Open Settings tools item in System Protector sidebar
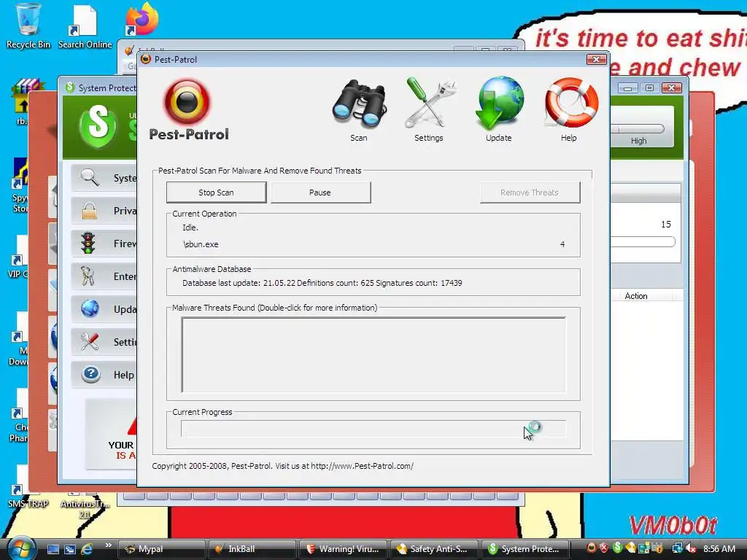The image size is (747, 560). point(104,342)
